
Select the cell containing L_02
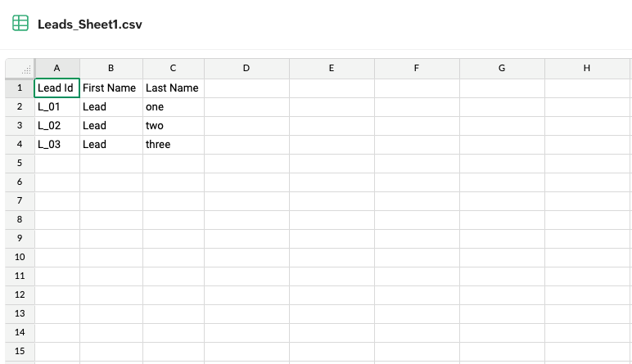click(x=56, y=126)
